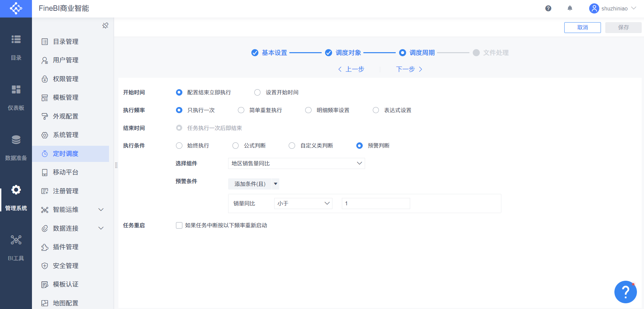Select 简单重复执行 frequency option
The height and width of the screenshot is (309, 644).
pos(241,110)
